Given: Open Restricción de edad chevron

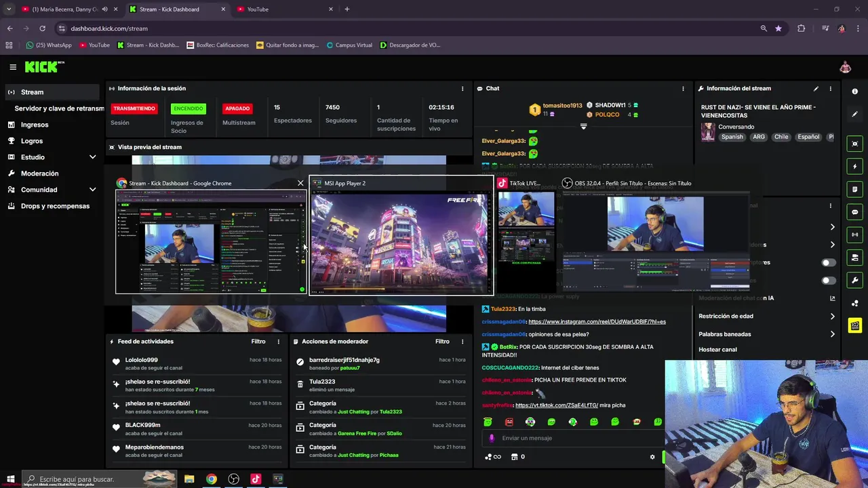Looking at the screenshot, I should pyautogui.click(x=833, y=317).
